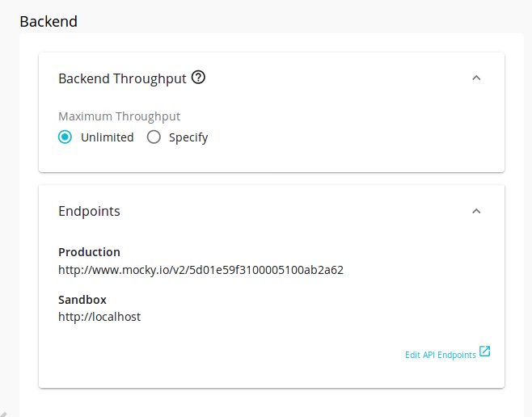Click the Production mocky.io endpoint URL
The image size is (532, 417).
tap(201, 270)
